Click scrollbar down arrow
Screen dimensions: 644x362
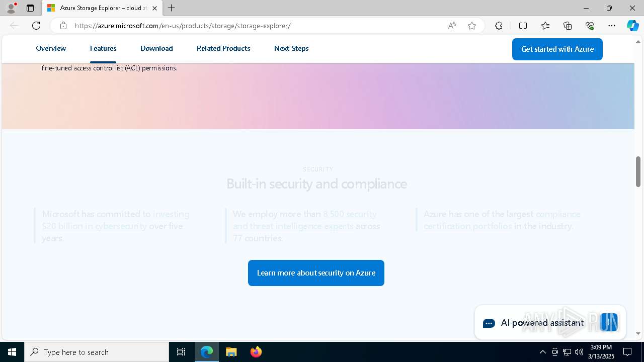point(638,333)
